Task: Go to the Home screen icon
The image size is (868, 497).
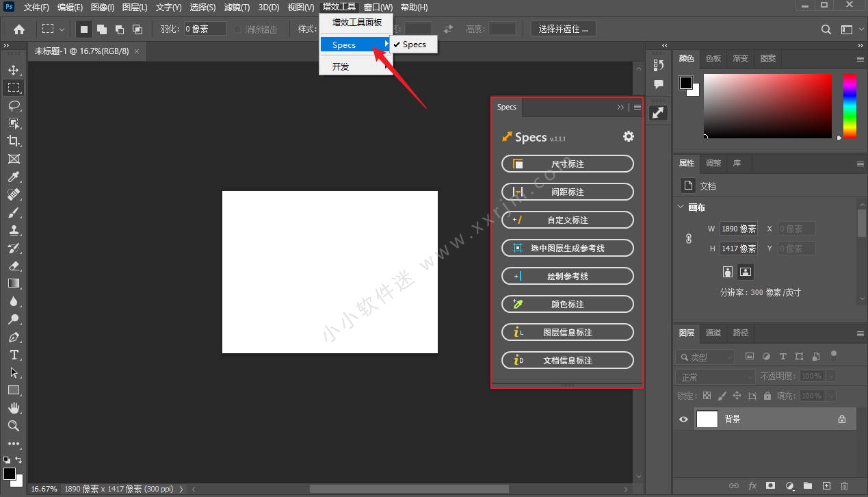Action: [19, 29]
